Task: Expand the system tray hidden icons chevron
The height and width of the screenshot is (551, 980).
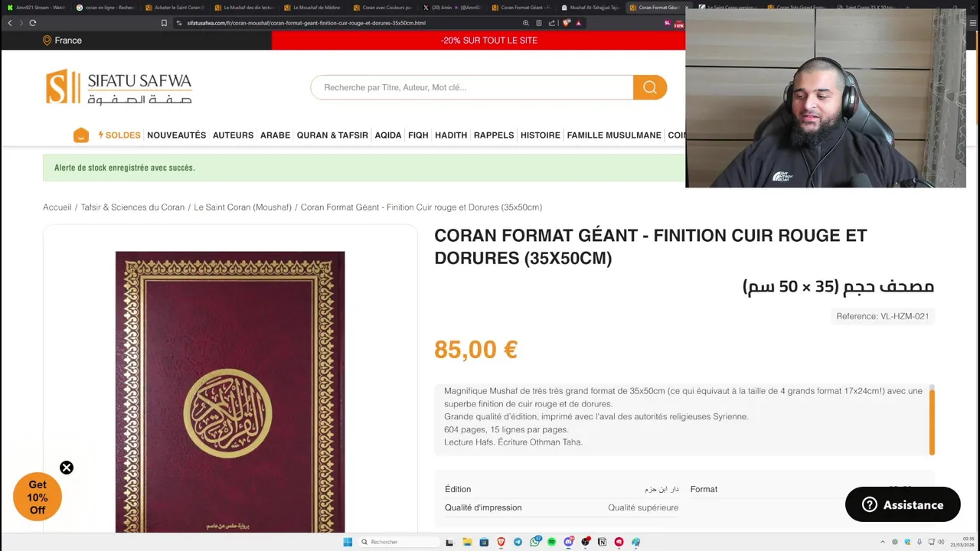Action: (882, 542)
